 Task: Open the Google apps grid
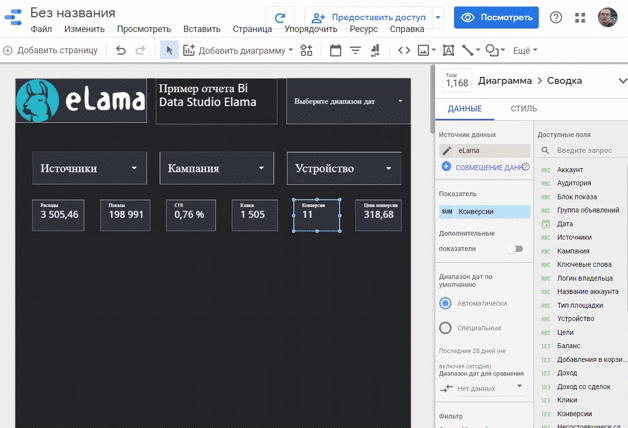(x=581, y=18)
